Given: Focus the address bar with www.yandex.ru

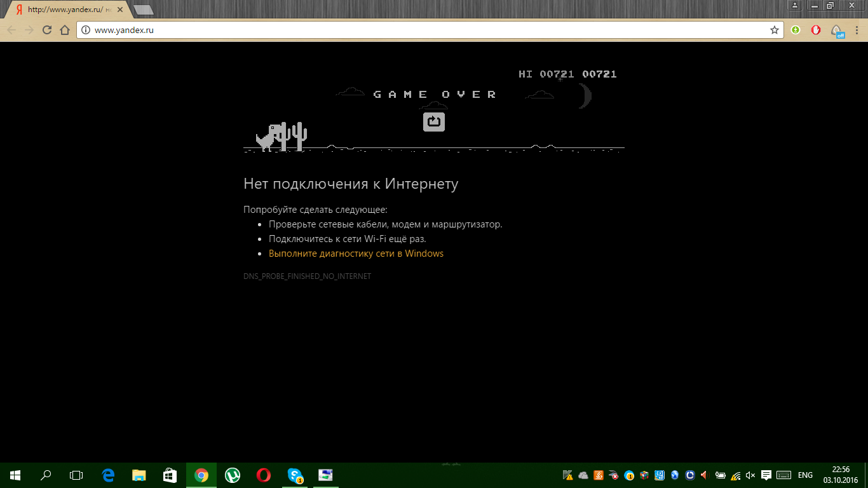Looking at the screenshot, I should pyautogui.click(x=430, y=30).
